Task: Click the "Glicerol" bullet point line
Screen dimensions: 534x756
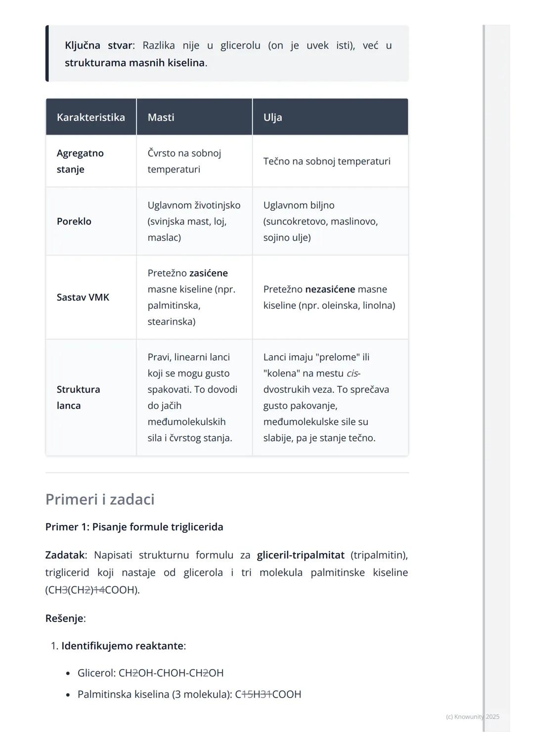Action: point(150,673)
